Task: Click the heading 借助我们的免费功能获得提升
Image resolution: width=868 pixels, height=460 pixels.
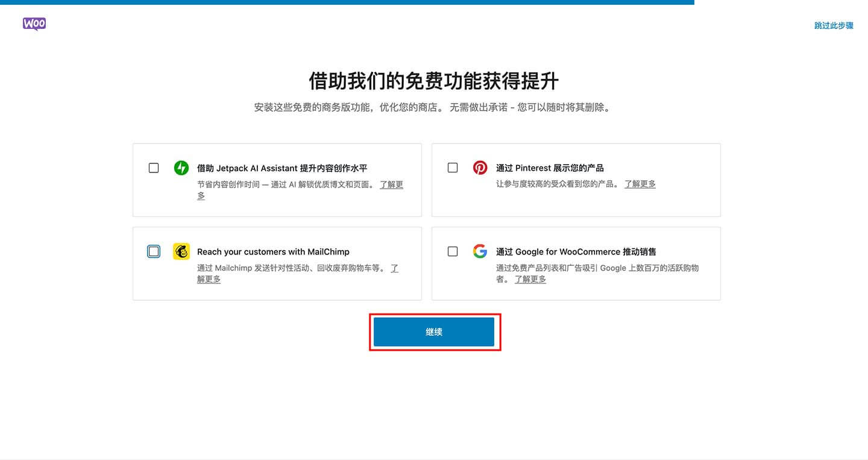Action: pyautogui.click(x=434, y=81)
